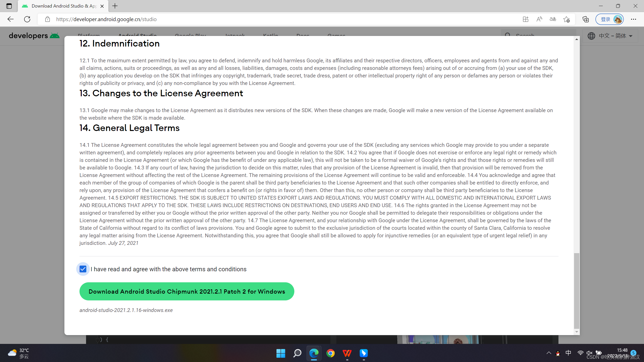Viewport: 644px width, 362px height.
Task: Add page to favorites star icon
Action: point(566,19)
